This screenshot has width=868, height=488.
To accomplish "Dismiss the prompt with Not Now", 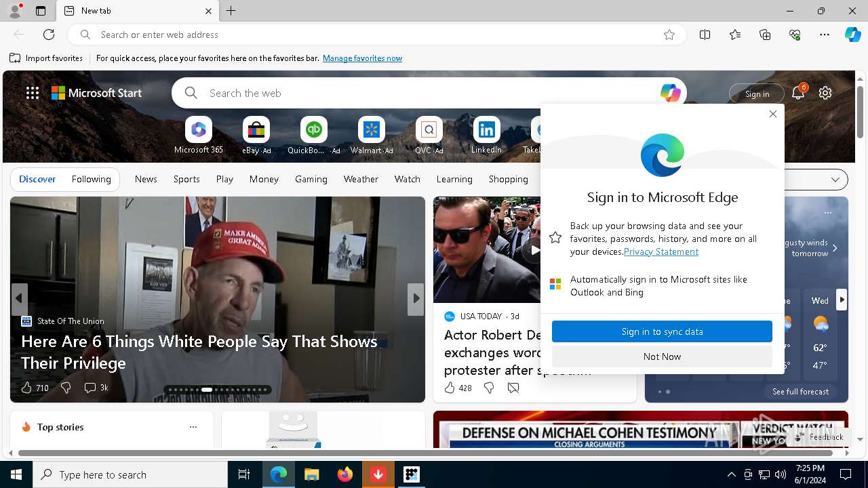I will 662,357.
